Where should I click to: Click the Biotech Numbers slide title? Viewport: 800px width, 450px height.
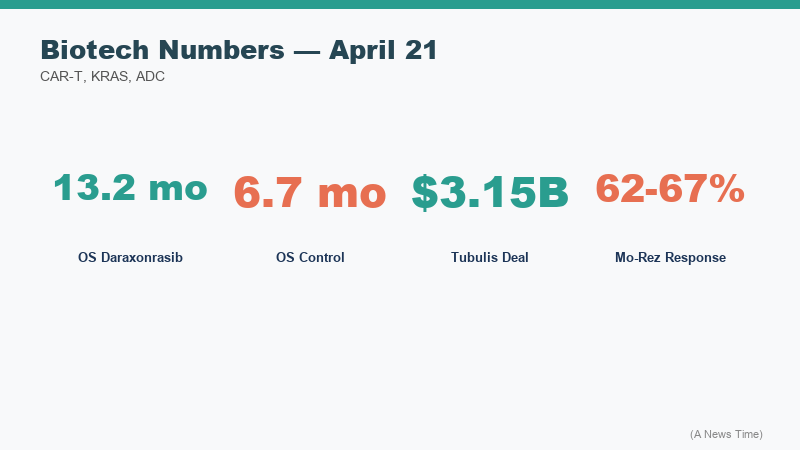click(238, 50)
